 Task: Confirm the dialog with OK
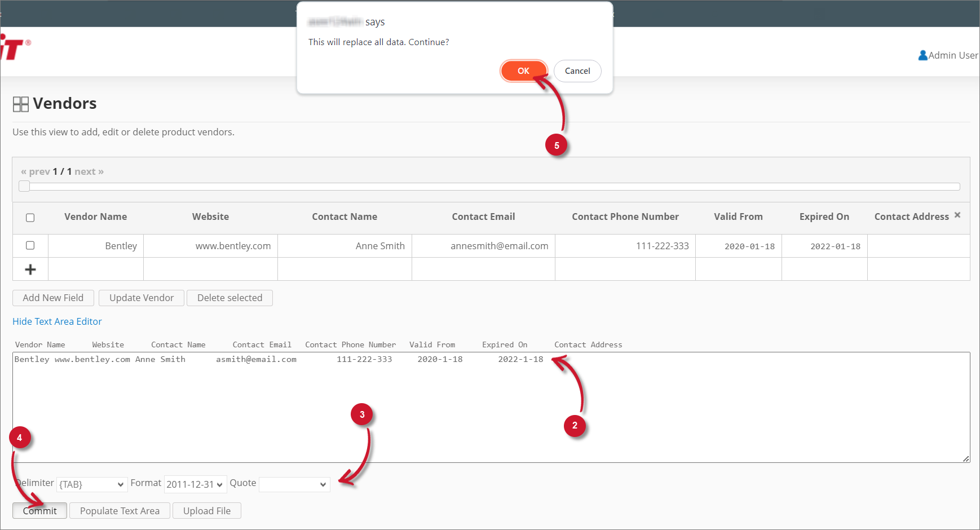(x=523, y=71)
